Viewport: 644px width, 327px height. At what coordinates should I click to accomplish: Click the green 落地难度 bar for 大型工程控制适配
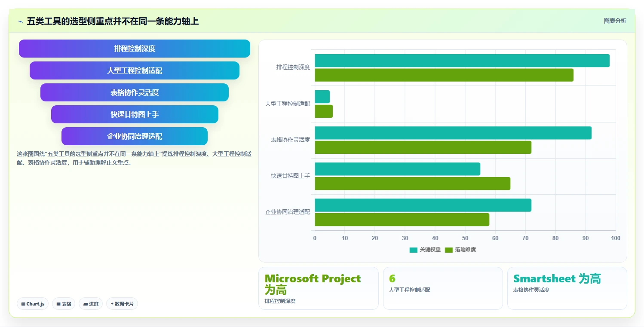[324, 111]
